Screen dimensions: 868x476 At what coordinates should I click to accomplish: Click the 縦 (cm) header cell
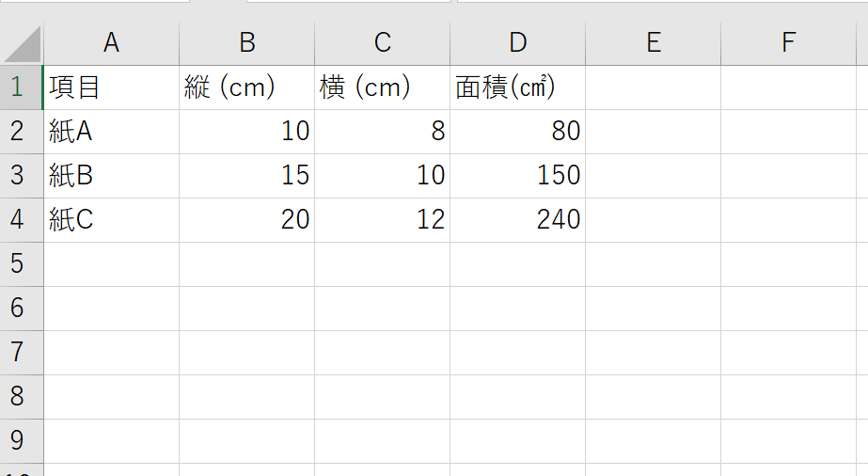(247, 87)
